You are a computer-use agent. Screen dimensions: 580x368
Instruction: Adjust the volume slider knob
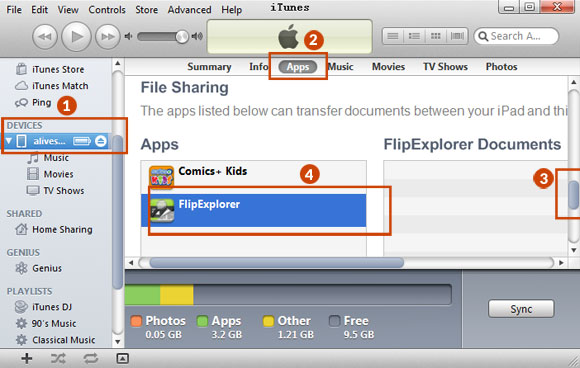click(182, 37)
